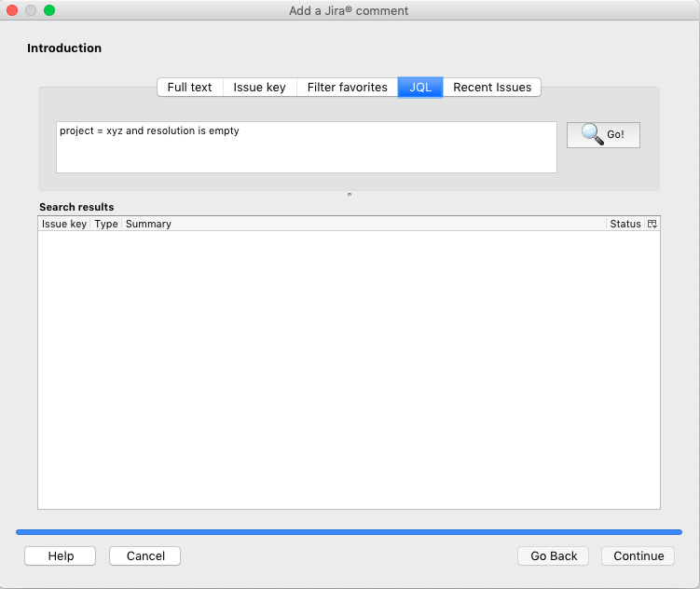This screenshot has width=700, height=589.
Task: Switch to the Full text tab
Action: (x=189, y=87)
